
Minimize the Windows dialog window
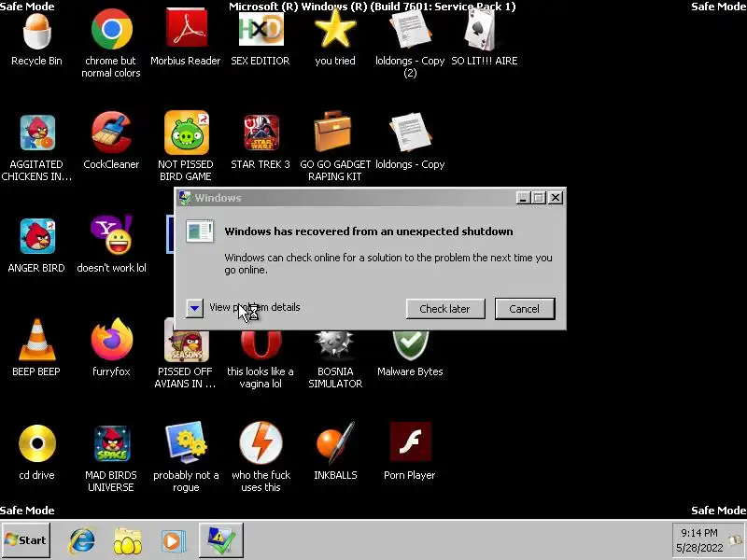(523, 198)
